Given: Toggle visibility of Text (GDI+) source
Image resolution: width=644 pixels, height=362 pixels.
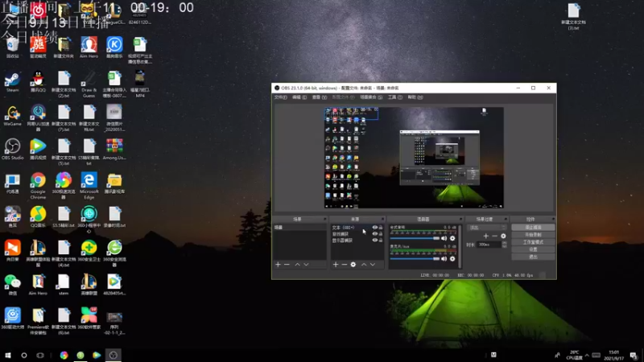Looking at the screenshot, I should tap(374, 228).
